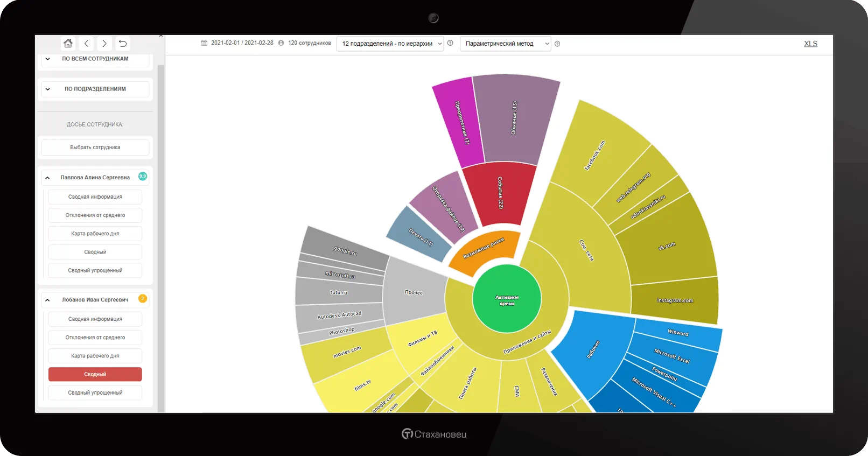Select the films.tv chart segment
Screen dimensions: 868x456
pyautogui.click(x=362, y=384)
